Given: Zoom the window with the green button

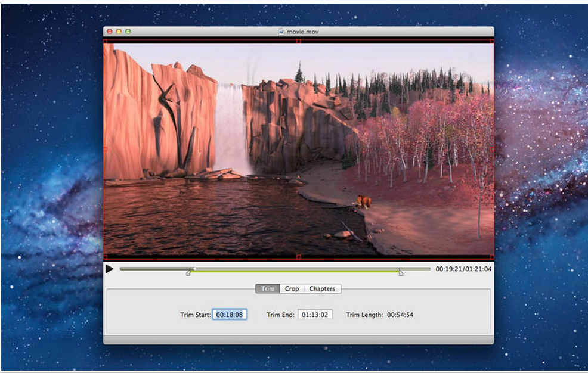Looking at the screenshot, I should pos(128,32).
